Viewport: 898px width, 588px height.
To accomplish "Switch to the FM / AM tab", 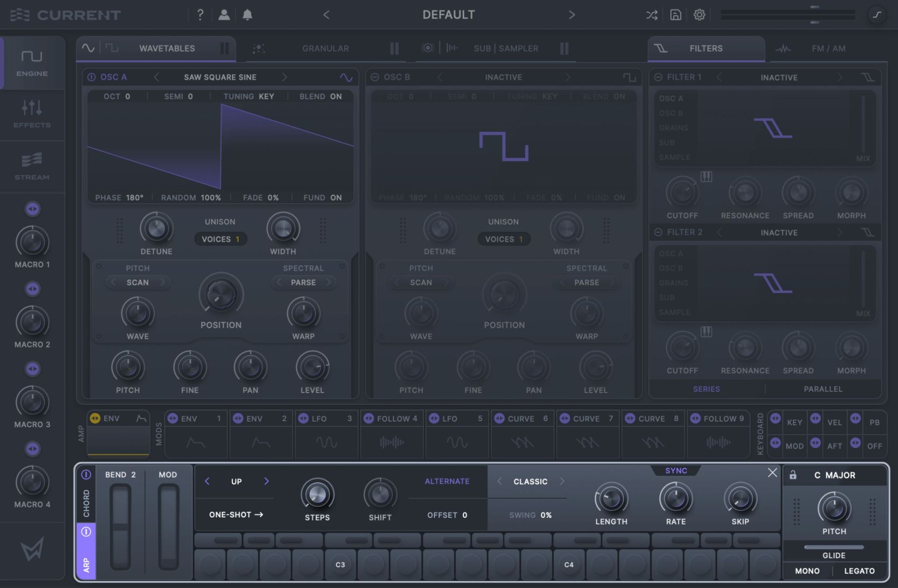I will [x=828, y=48].
